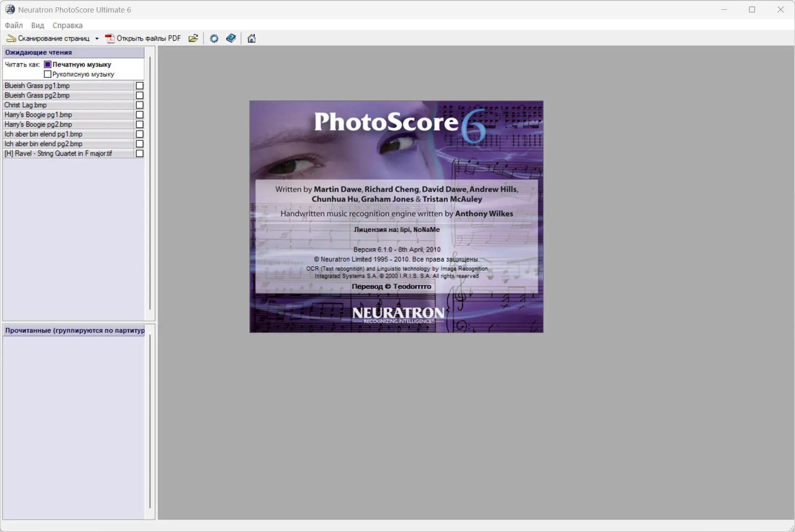The image size is (795, 532).
Task: Click the Открыть файлы PDF button label
Action: 149,38
